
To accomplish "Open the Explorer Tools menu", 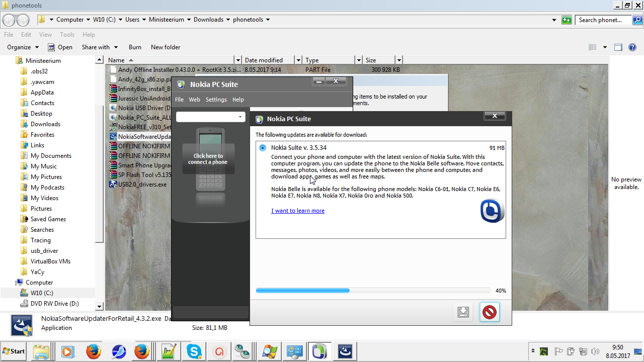I will pos(67,35).
